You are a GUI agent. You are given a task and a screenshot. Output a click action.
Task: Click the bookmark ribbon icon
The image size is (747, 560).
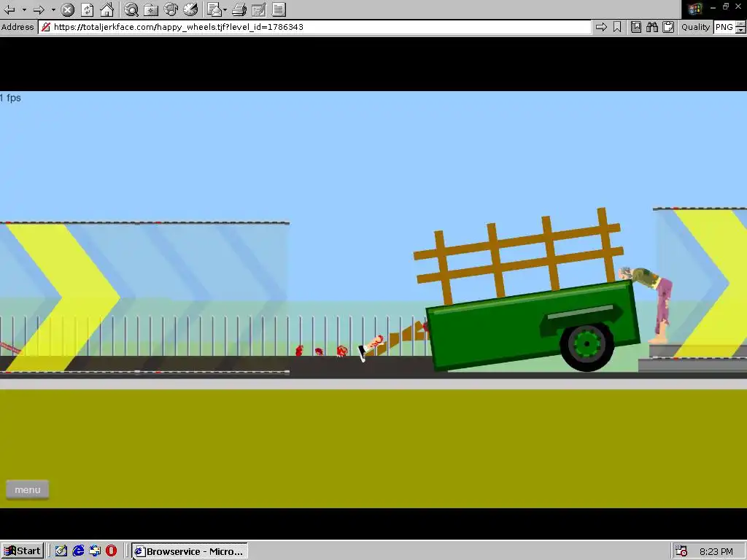pos(617,27)
